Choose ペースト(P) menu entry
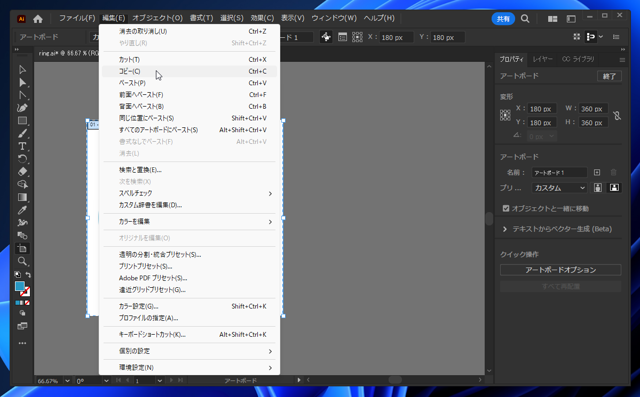The width and height of the screenshot is (640, 397). [x=189, y=83]
